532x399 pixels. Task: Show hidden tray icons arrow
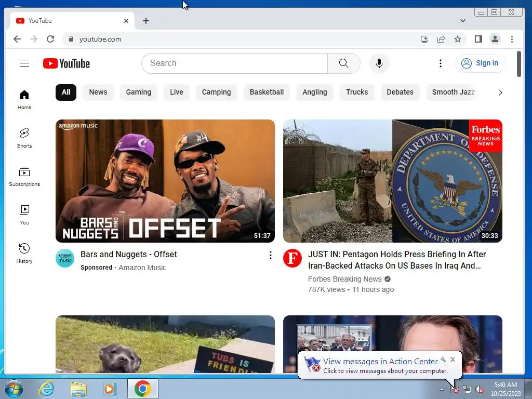(442, 389)
